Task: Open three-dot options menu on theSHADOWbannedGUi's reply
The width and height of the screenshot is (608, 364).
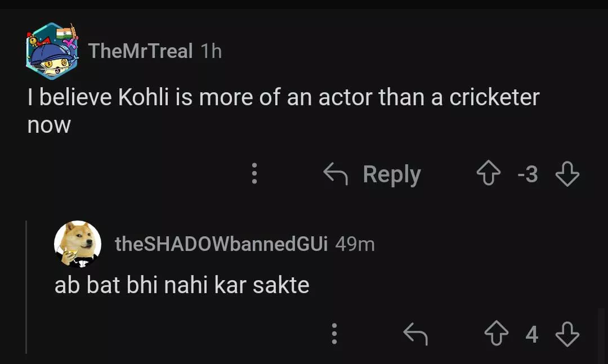Action: pyautogui.click(x=334, y=334)
